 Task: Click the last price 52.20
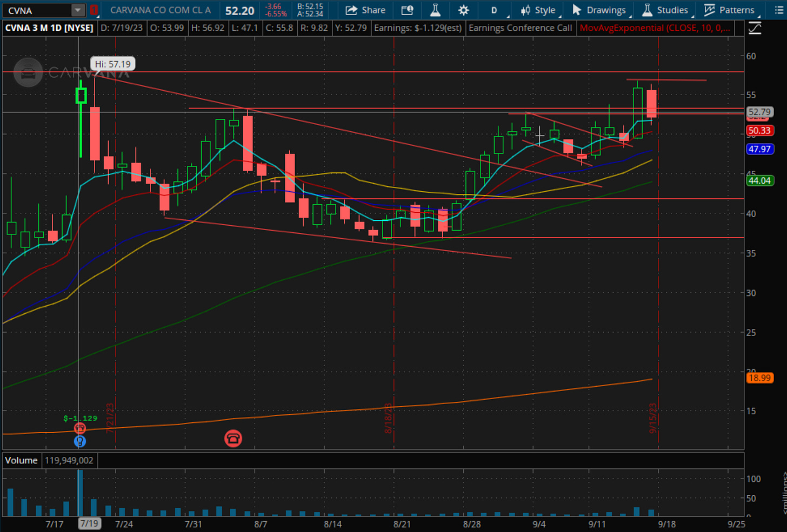click(239, 11)
